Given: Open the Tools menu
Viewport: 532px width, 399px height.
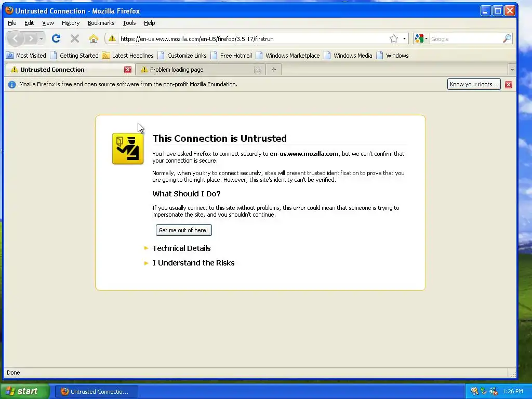Looking at the screenshot, I should [x=129, y=23].
